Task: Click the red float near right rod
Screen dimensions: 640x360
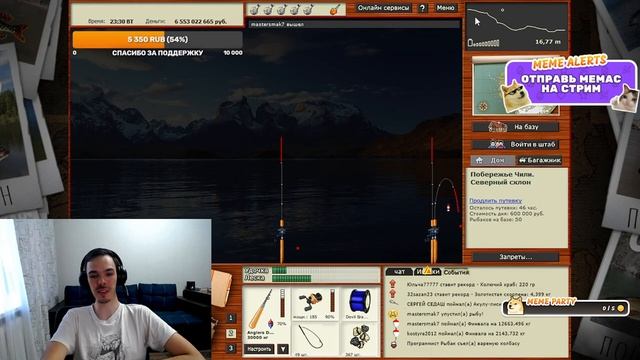Action: (x=448, y=208)
